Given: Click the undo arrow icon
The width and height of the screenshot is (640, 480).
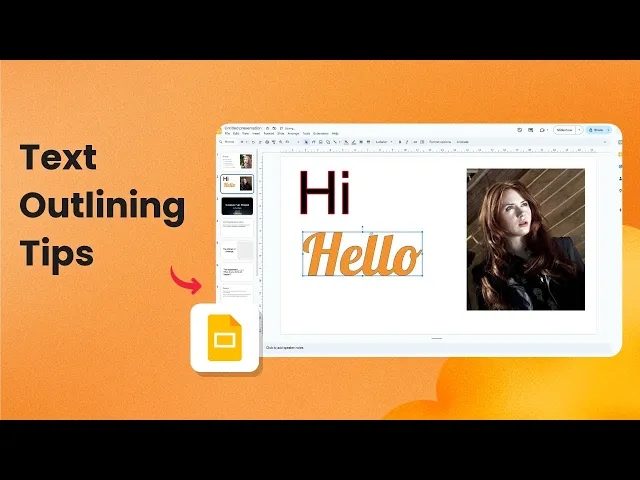Looking at the screenshot, I should 253,142.
